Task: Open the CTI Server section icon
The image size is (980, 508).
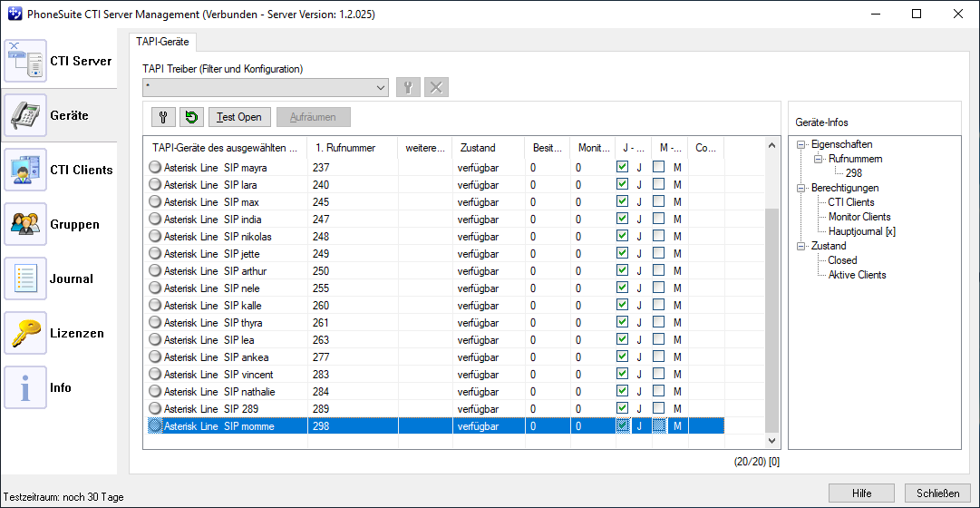Action: coord(25,62)
